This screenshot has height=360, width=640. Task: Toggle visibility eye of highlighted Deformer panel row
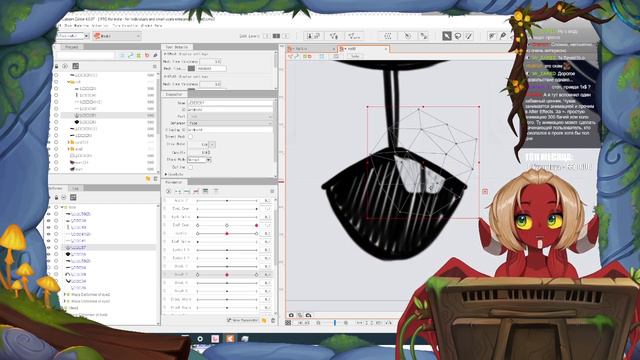point(49,248)
